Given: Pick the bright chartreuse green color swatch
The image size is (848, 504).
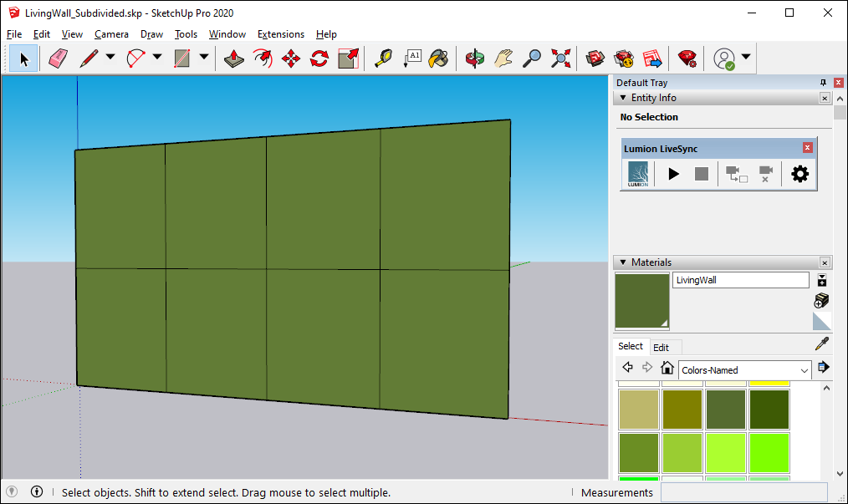Looking at the screenshot, I should (x=769, y=453).
